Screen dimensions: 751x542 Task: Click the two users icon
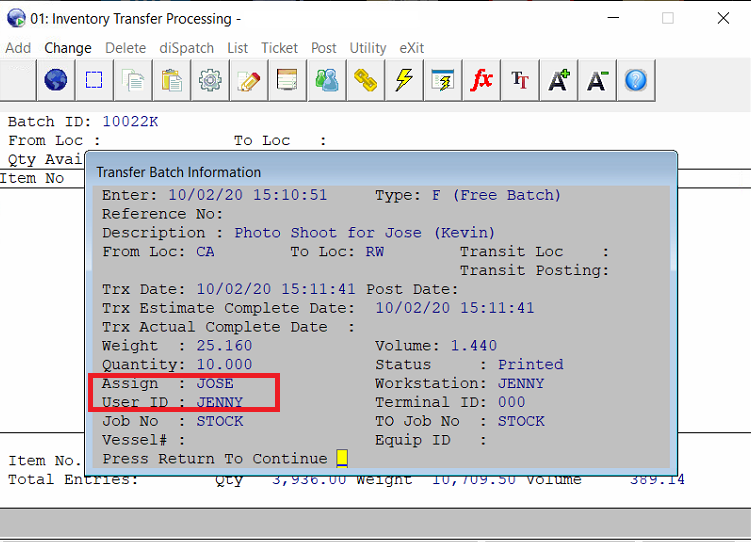point(326,80)
